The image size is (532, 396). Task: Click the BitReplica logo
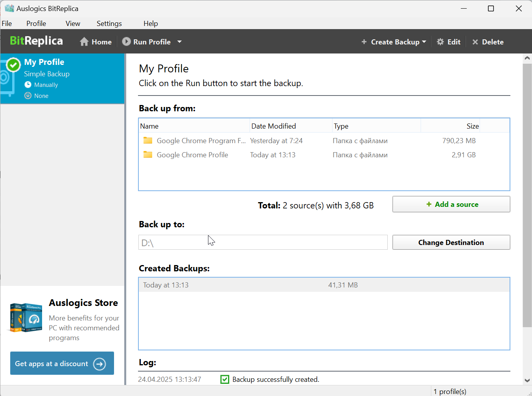(x=36, y=41)
